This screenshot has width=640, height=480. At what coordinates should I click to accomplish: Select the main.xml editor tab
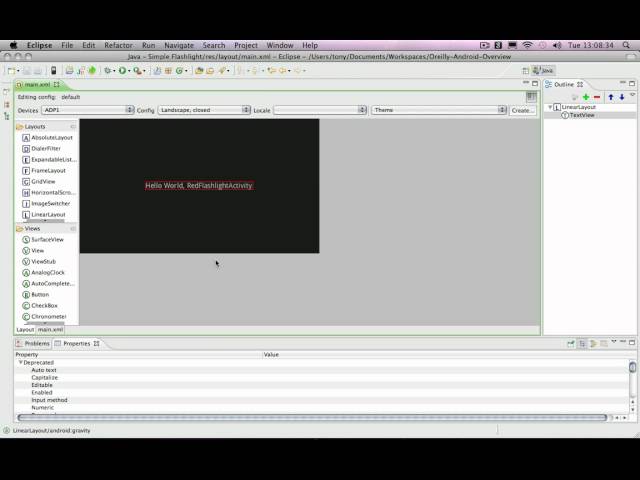(x=38, y=84)
